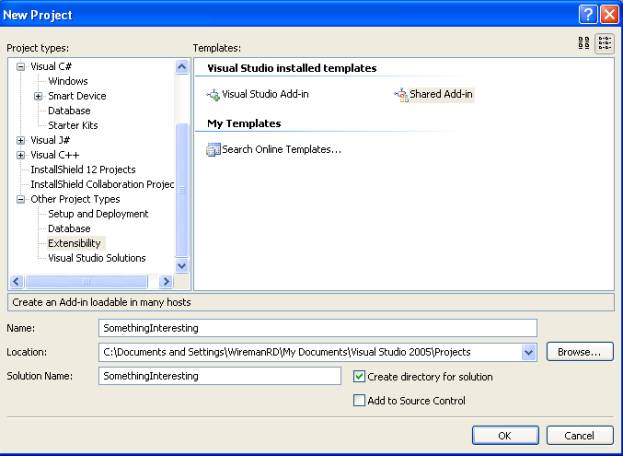Select the Smart Device project type

[77, 96]
